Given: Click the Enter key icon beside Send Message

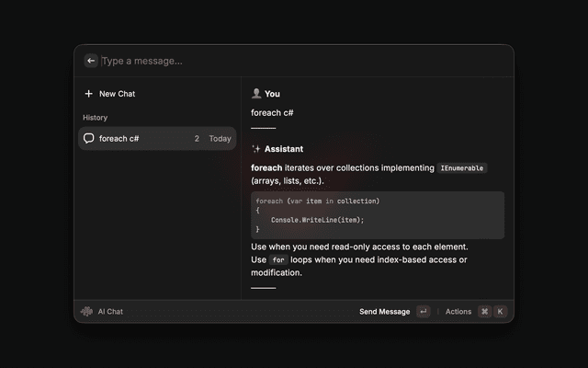Looking at the screenshot, I should tap(423, 312).
